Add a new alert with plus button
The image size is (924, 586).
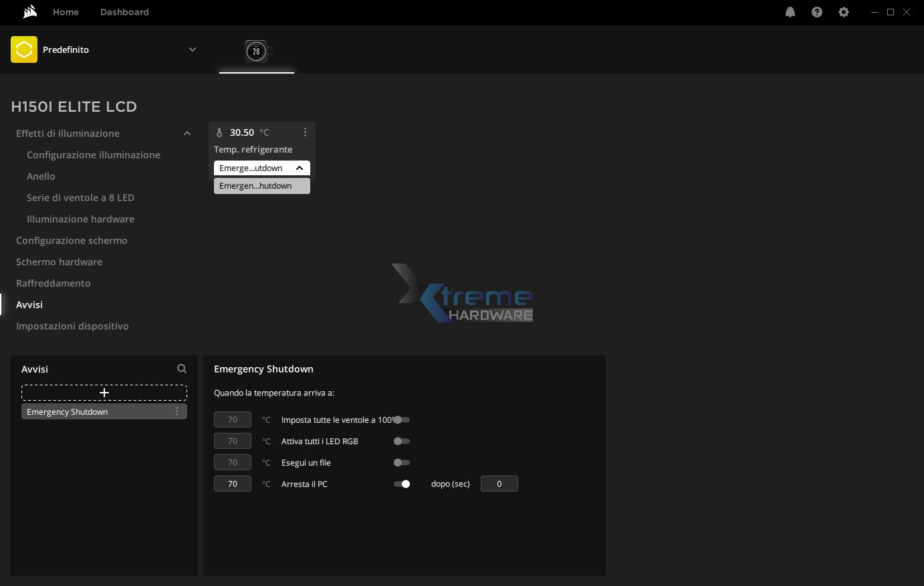coord(104,393)
